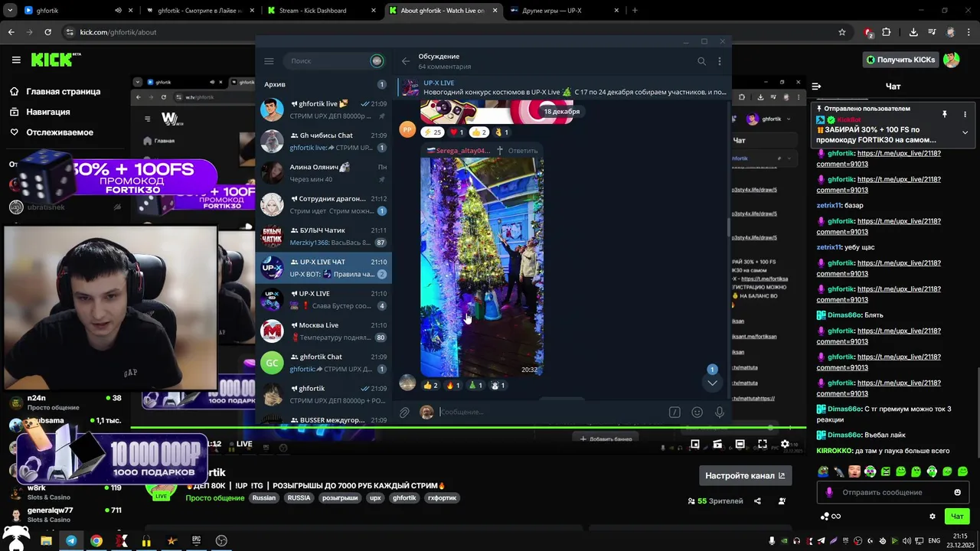Open a new browser tab
Image resolution: width=980 pixels, height=551 pixels.
[x=635, y=11]
